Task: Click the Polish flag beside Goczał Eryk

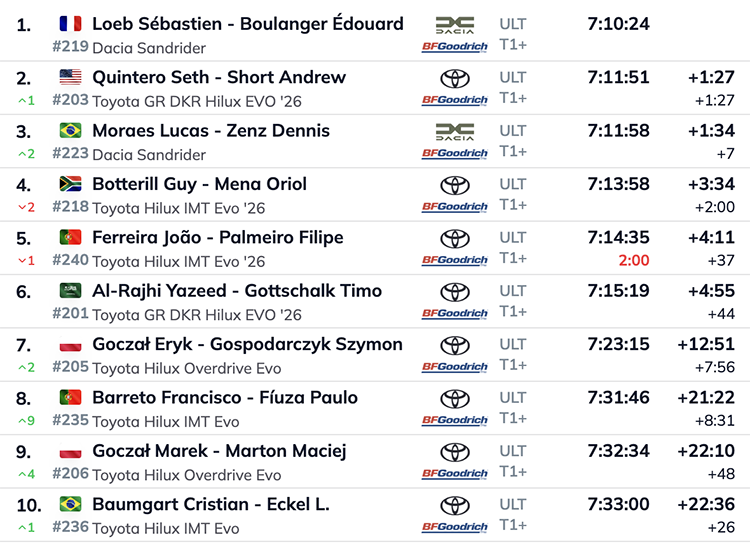Action: 70,345
